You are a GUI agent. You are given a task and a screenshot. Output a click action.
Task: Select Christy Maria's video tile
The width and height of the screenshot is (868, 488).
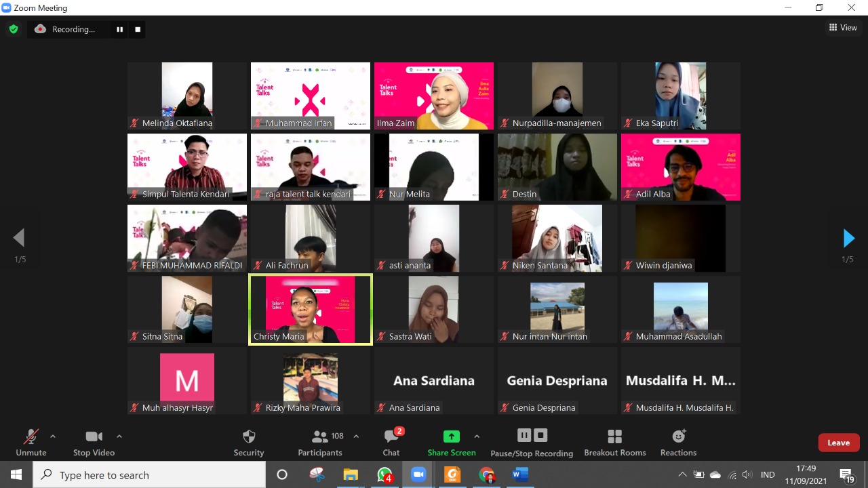(x=311, y=309)
